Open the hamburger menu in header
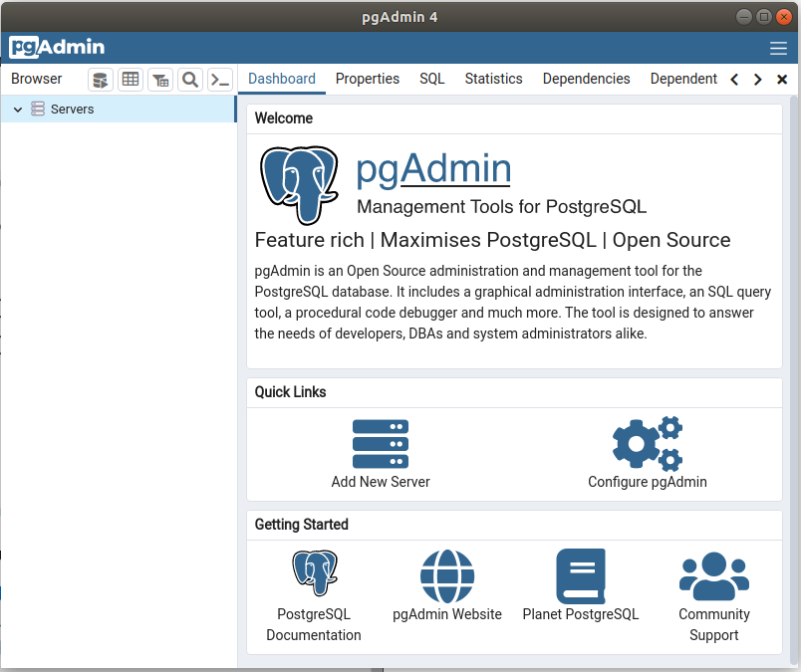The width and height of the screenshot is (801, 672). click(x=778, y=48)
